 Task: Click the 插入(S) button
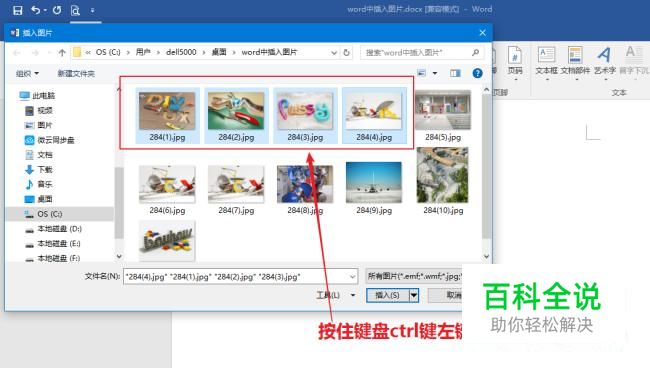pyautogui.click(x=387, y=295)
